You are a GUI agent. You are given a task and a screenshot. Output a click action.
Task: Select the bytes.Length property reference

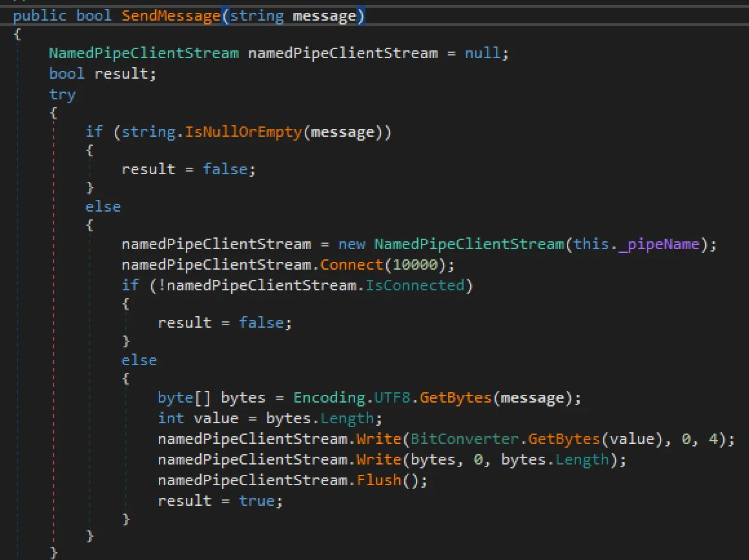pos(582,459)
